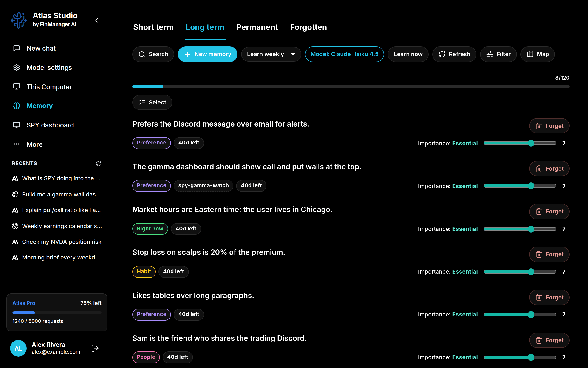588x368 pixels.
Task: Click the Habit tag on Stop loss memory
Action: click(x=144, y=271)
